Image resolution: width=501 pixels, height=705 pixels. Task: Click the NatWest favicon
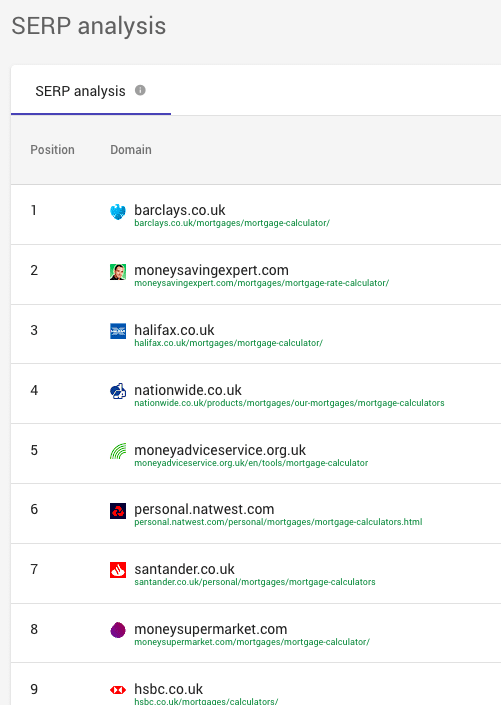point(118,511)
